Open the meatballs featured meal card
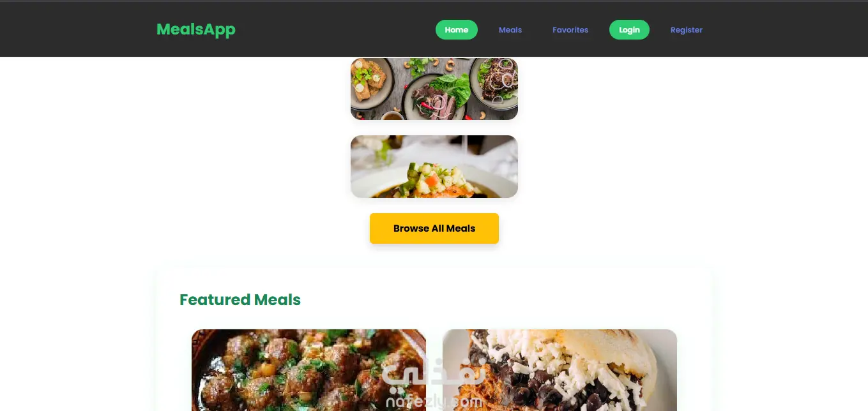 (x=308, y=370)
